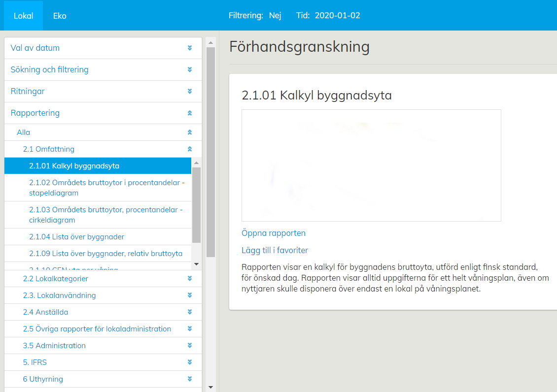Expand 2.2 Lokalkategorier chevron icon
557x392 pixels.
coord(190,279)
